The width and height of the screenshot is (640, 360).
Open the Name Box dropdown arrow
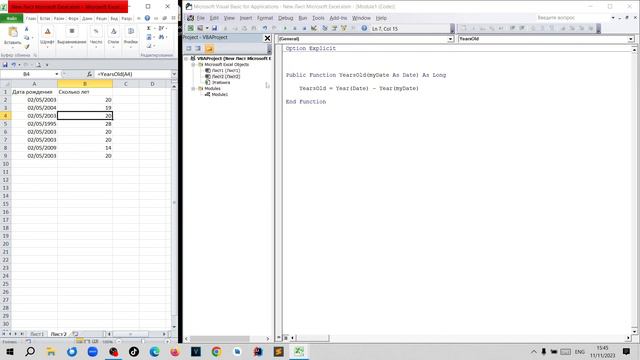pyautogui.click(x=57, y=74)
